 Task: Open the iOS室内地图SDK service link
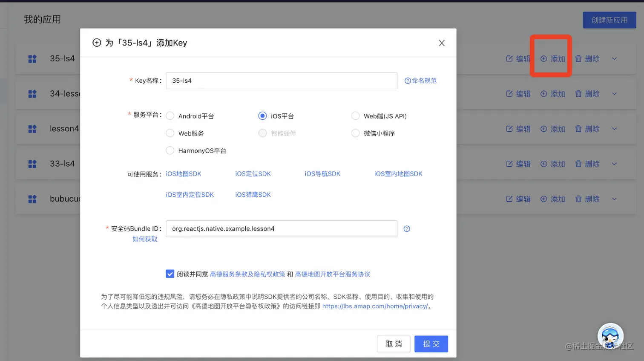tap(398, 174)
